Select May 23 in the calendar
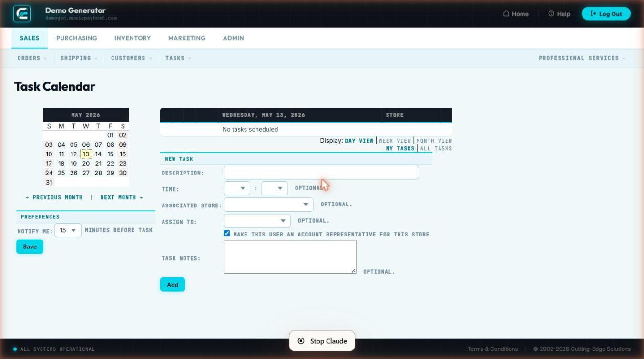644x359 pixels. tap(123, 164)
